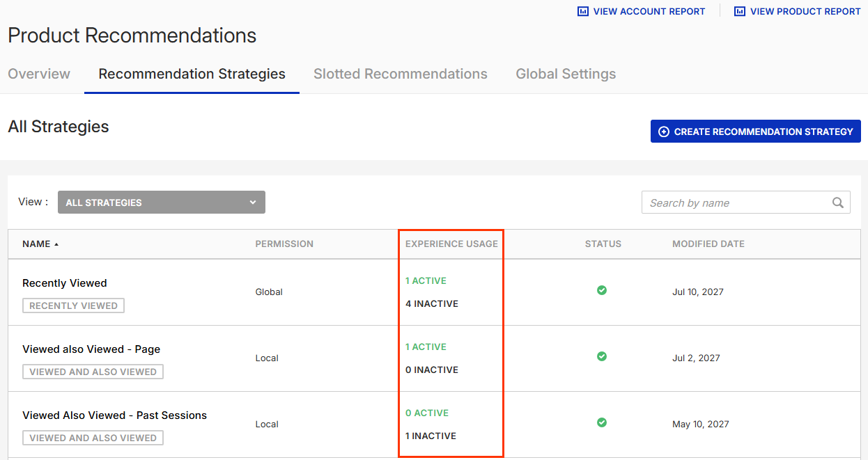This screenshot has width=868, height=460.
Task: Open the Recently Viewed strategy
Action: point(65,283)
